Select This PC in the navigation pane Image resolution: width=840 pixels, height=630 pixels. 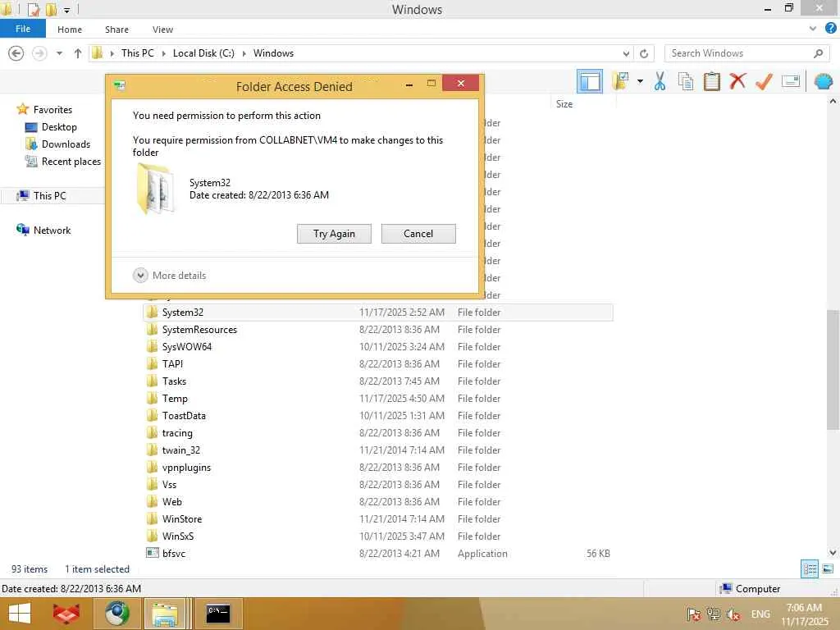point(49,195)
